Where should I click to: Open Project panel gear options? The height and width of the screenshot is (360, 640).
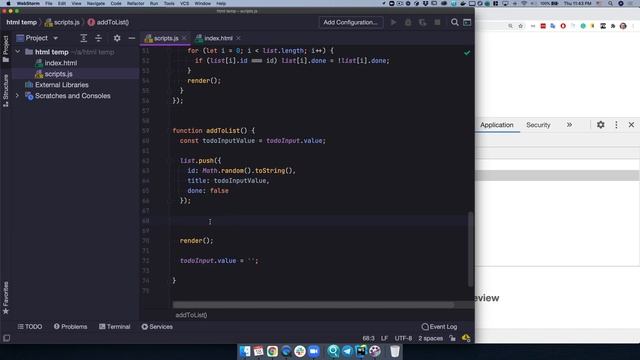(117, 38)
